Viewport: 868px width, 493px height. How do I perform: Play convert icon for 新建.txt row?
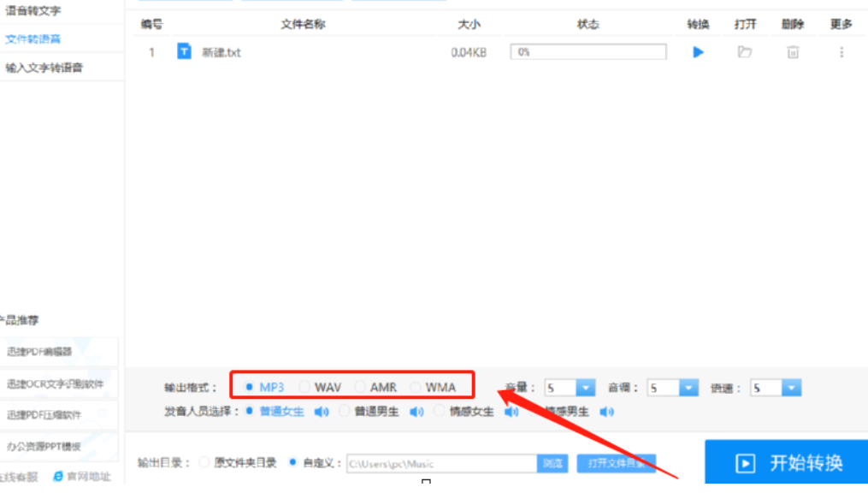pos(698,52)
